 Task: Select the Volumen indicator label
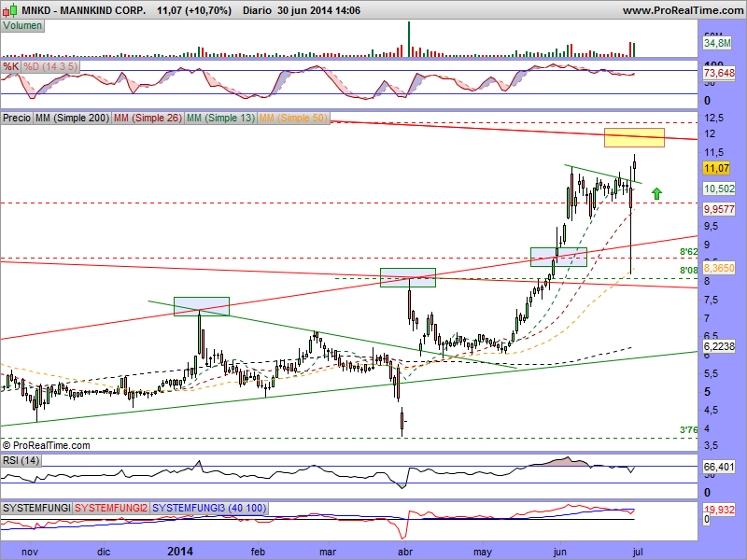pyautogui.click(x=22, y=26)
